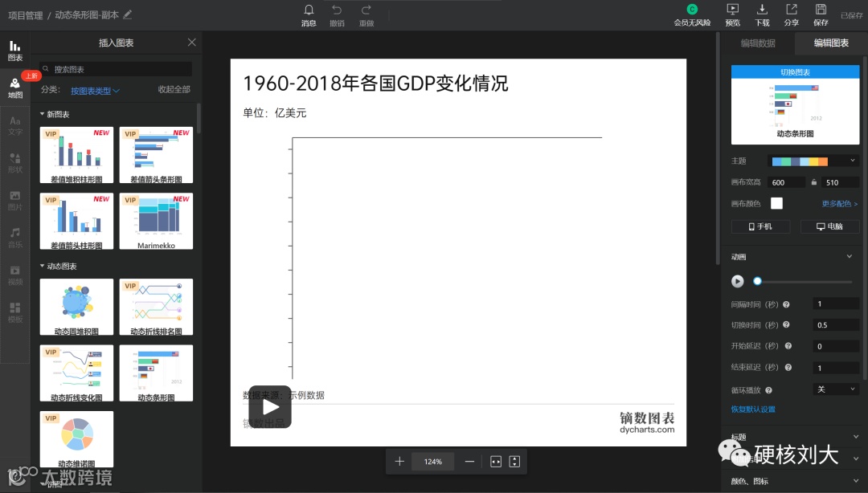This screenshot has width=868, height=493.
Task: Open the 音乐 music sidebar panel
Action: 15,238
